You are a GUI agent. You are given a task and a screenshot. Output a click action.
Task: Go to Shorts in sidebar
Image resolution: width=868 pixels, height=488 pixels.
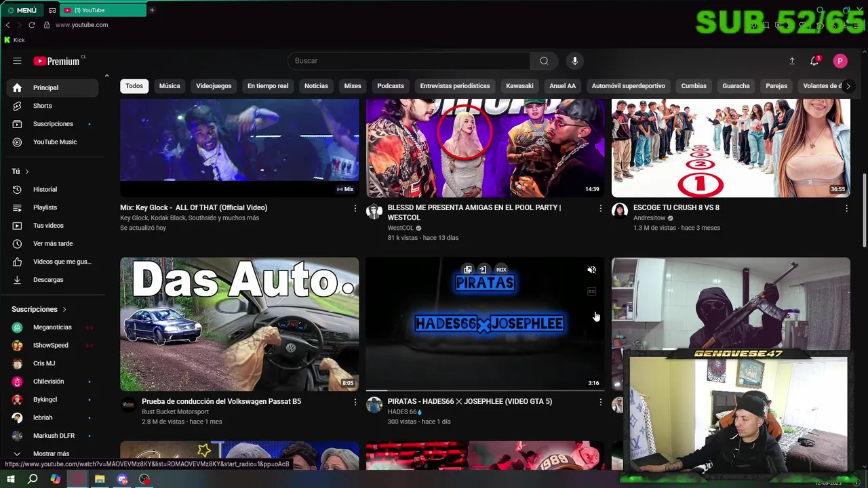coord(52,106)
